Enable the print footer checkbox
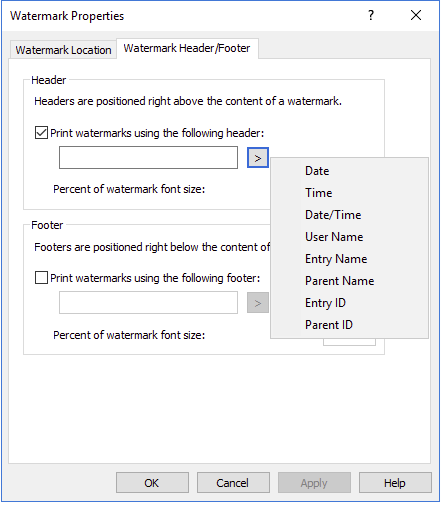 tap(41, 278)
